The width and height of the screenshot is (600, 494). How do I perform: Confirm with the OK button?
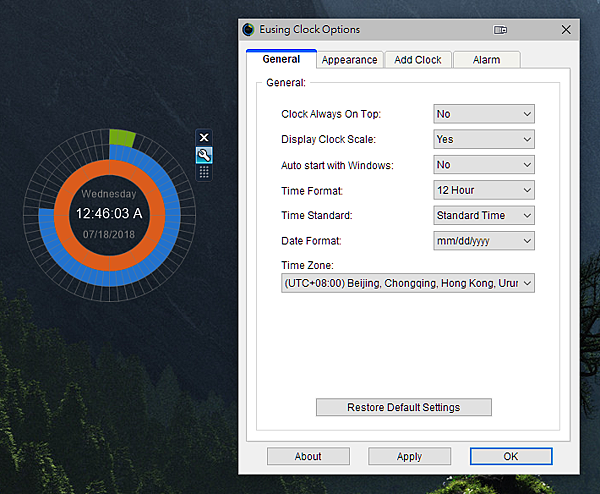pos(511,457)
